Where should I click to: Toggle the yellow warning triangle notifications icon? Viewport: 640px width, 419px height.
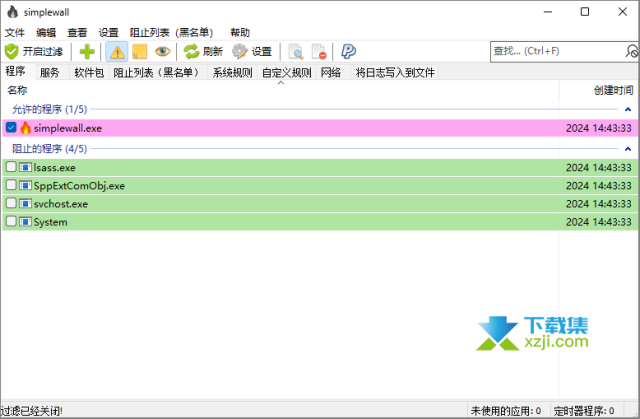coord(117,52)
